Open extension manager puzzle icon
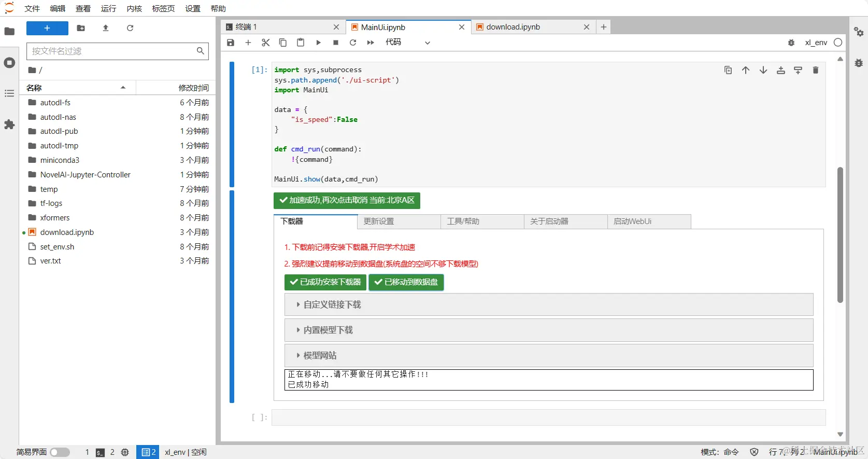This screenshot has height=459, width=868. [x=9, y=124]
